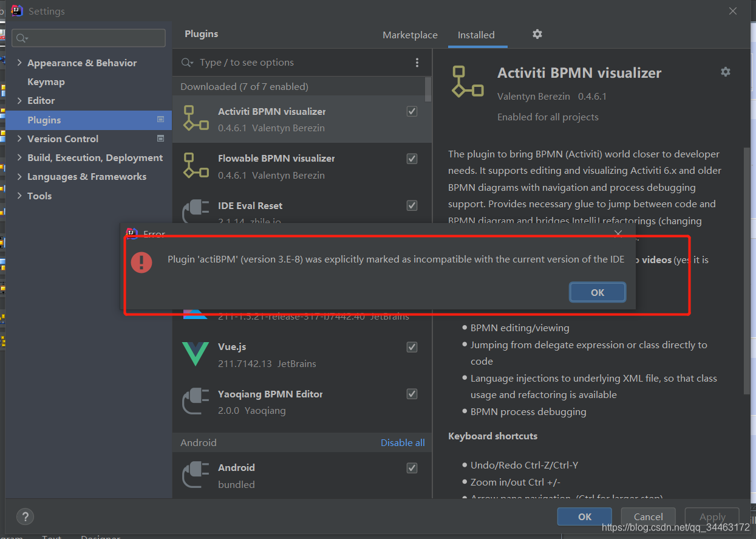Toggle the Vue.js plugin checkbox

point(412,347)
